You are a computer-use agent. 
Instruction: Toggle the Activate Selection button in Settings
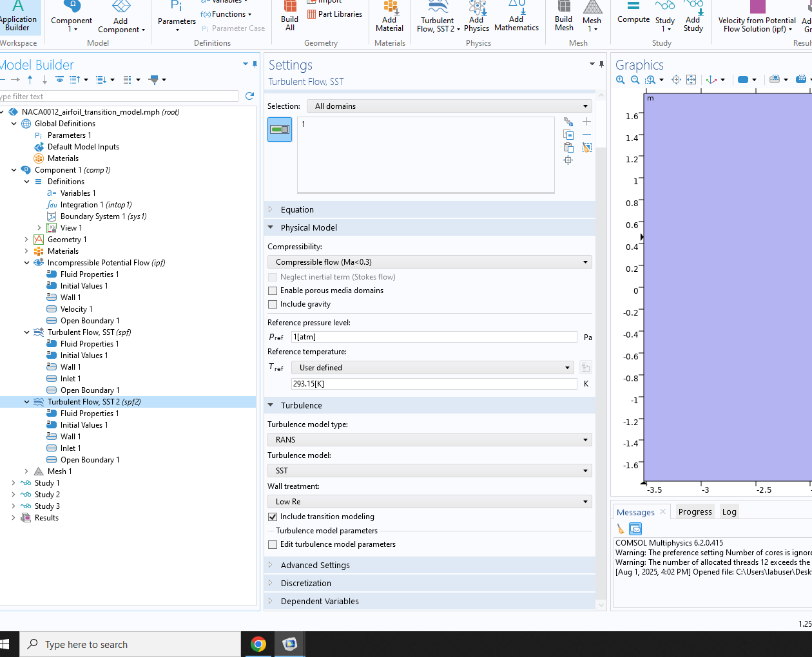click(280, 129)
